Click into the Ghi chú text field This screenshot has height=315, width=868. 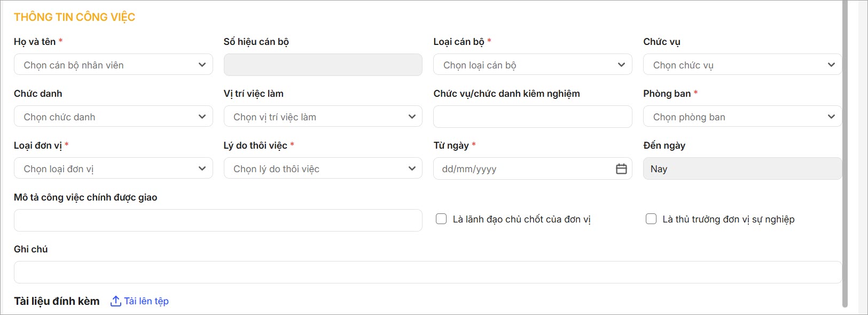pyautogui.click(x=428, y=272)
